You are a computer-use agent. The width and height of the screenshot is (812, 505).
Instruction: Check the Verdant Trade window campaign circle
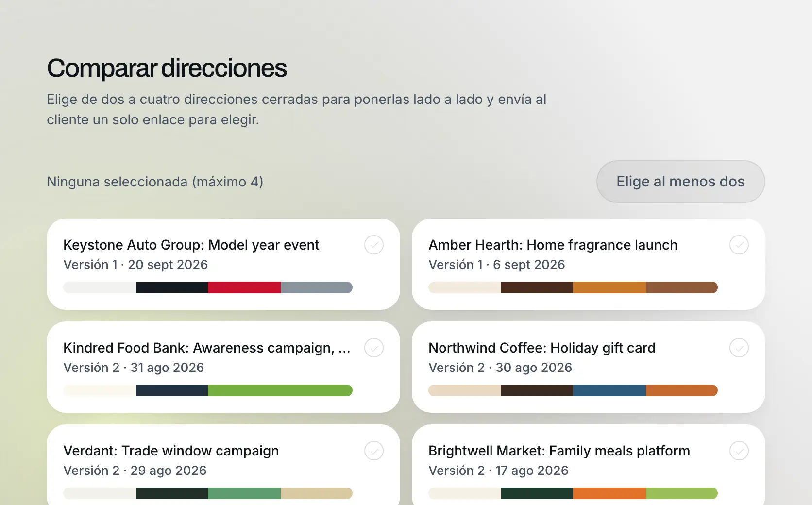[x=374, y=451]
